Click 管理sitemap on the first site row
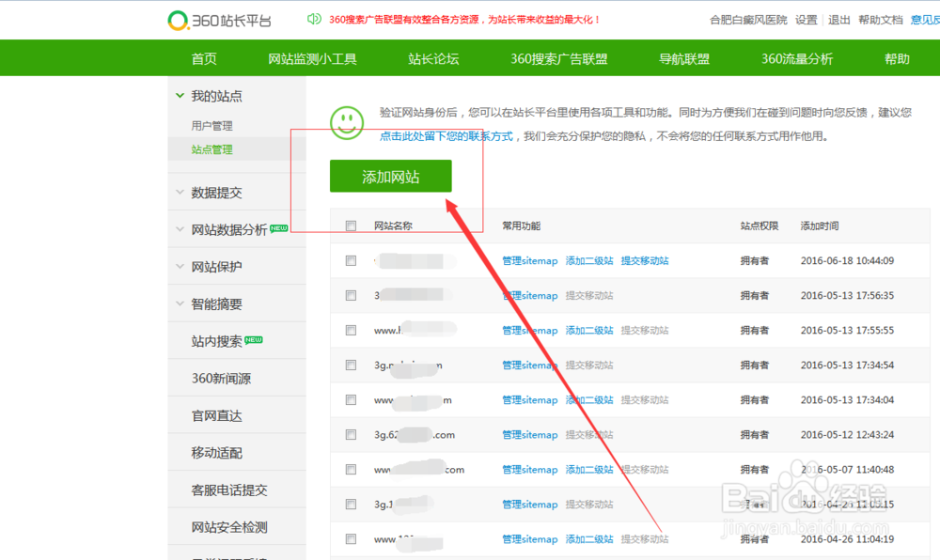Screen dimensions: 940x560 (x=529, y=260)
